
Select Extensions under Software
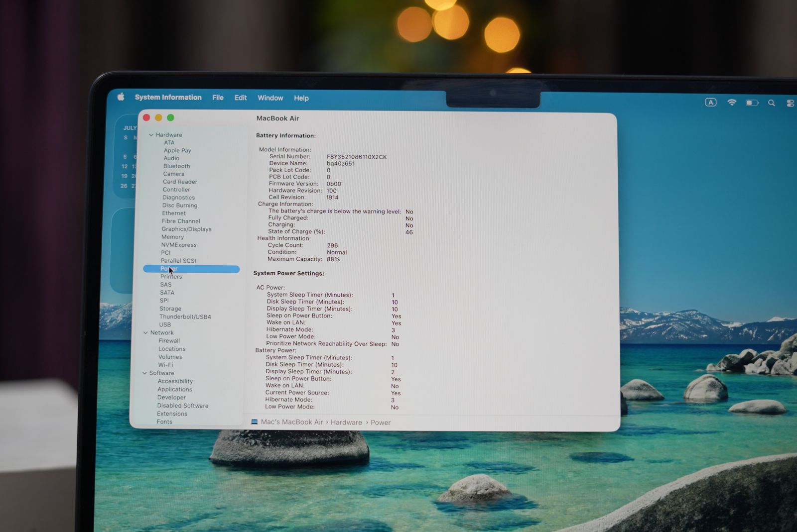(172, 414)
